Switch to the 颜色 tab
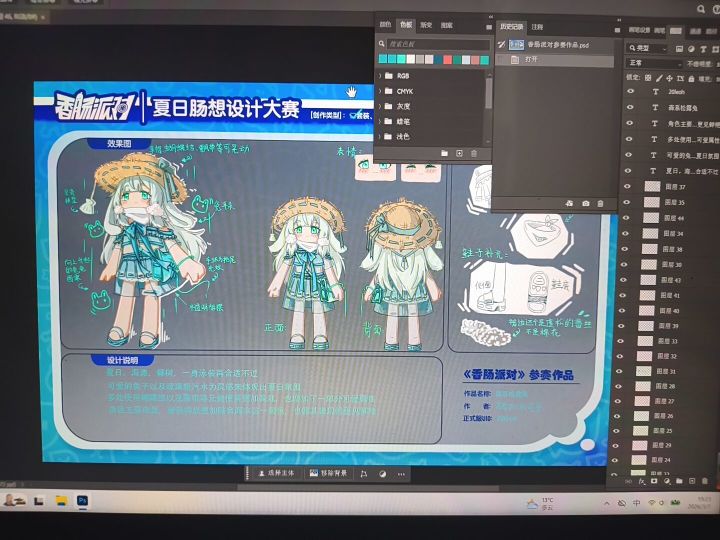 pos(385,25)
